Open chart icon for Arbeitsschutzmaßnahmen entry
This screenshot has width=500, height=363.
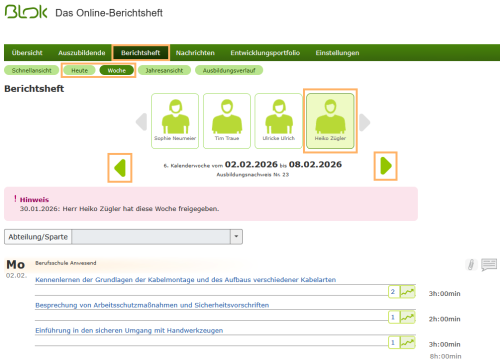pos(407,317)
